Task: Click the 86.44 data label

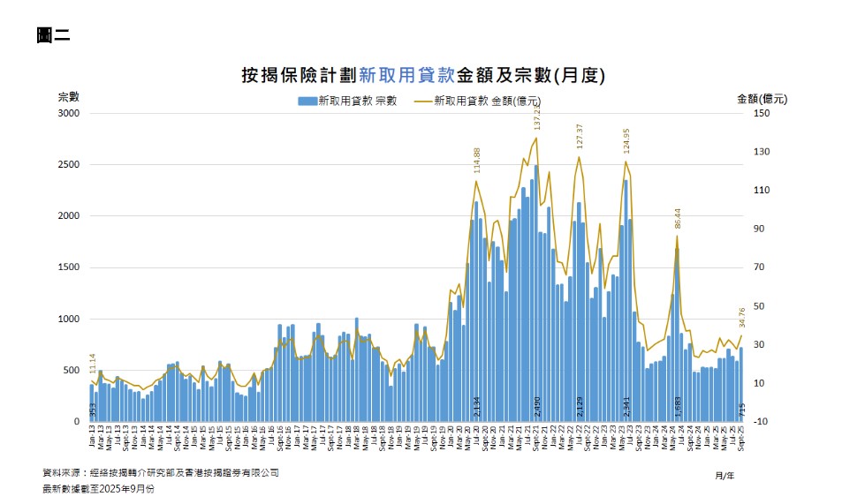Action: point(678,219)
